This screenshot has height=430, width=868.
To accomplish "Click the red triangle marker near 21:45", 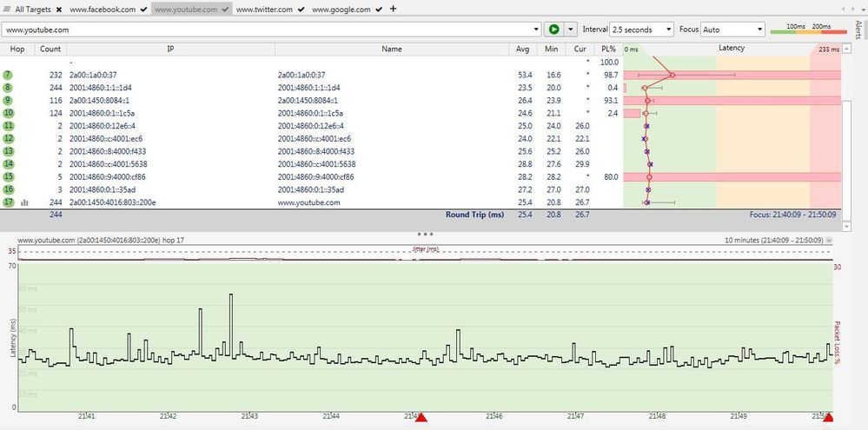I will 421,417.
